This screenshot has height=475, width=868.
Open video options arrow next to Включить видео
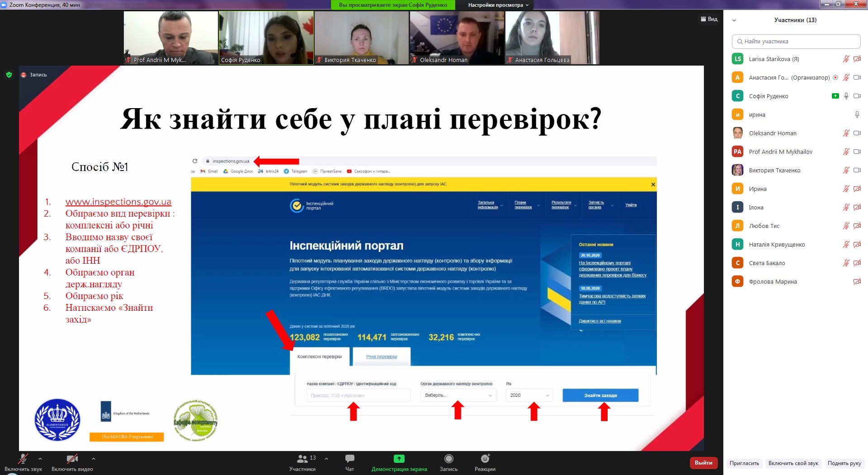point(94,458)
